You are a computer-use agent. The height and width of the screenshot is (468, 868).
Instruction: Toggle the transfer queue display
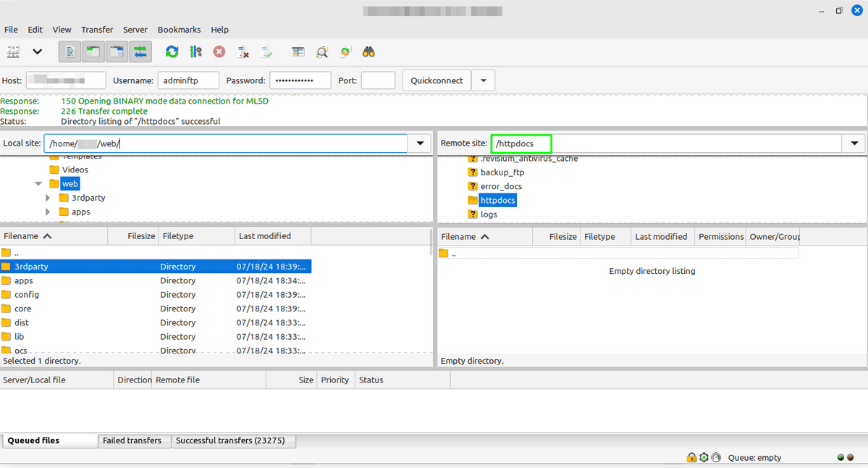(x=140, y=52)
